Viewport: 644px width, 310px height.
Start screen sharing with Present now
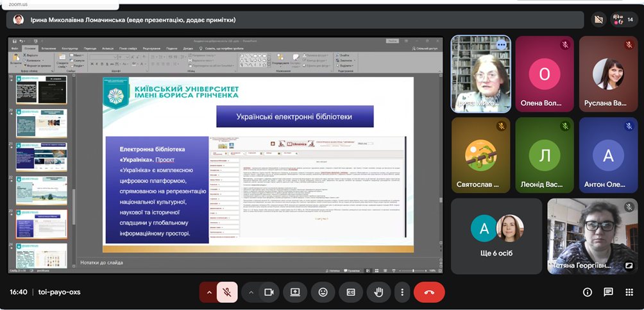[x=295, y=292]
